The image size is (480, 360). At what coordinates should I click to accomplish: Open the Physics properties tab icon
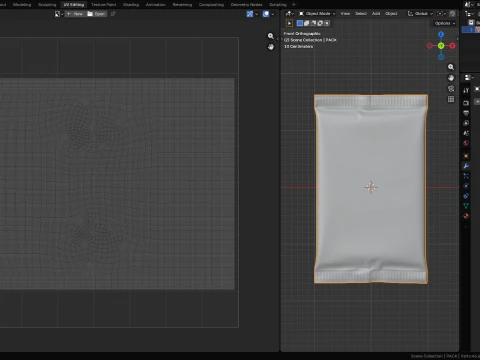tap(466, 186)
